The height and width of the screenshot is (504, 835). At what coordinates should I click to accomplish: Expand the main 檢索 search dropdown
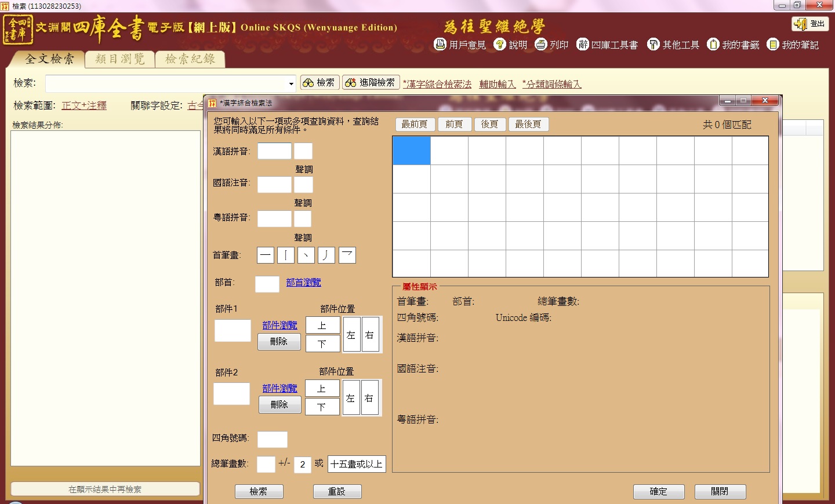[291, 84]
